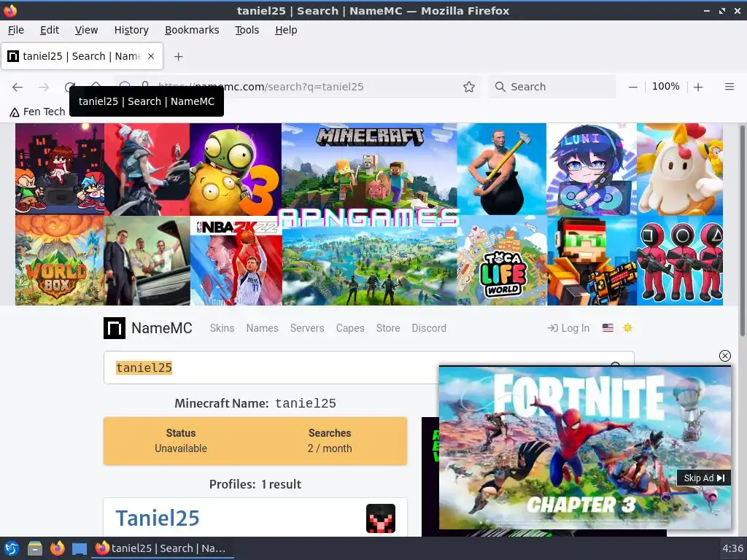Open the file manager taskbar icon
The height and width of the screenshot is (560, 747).
tap(34, 548)
